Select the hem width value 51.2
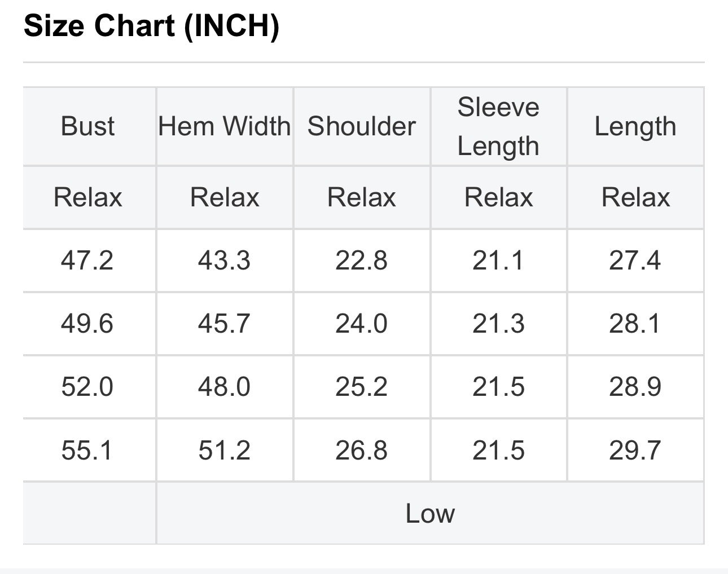Screen dimensions: 728x574 [x=225, y=450]
